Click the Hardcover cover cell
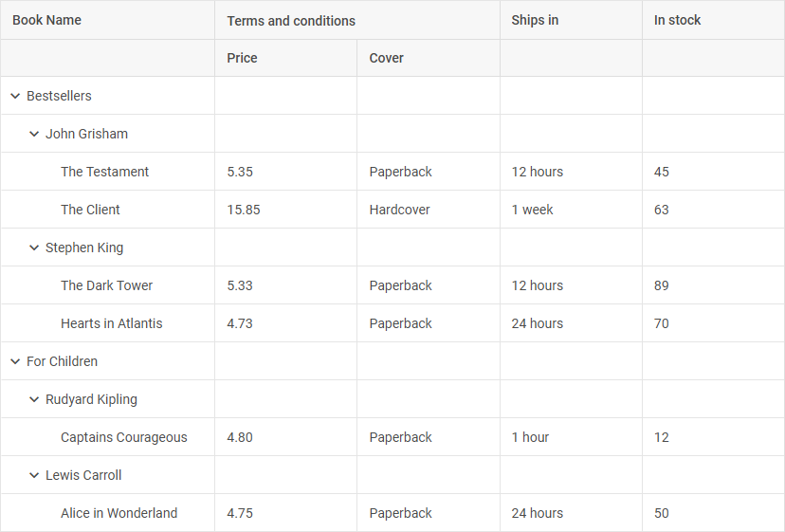The width and height of the screenshot is (785, 532). [x=400, y=210]
